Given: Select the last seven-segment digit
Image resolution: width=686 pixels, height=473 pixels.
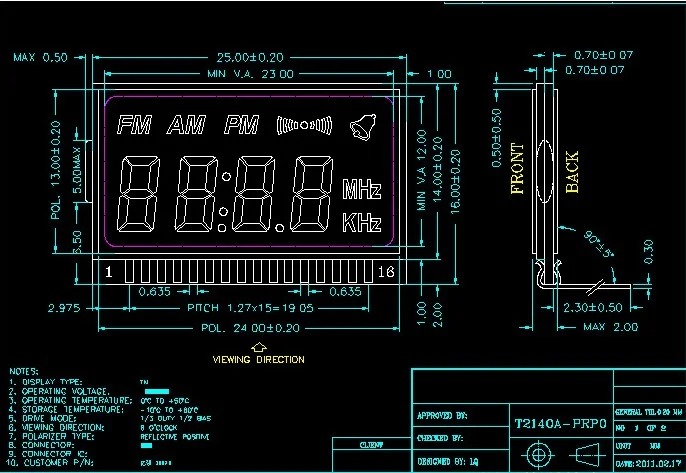Looking at the screenshot, I should pyautogui.click(x=312, y=194).
